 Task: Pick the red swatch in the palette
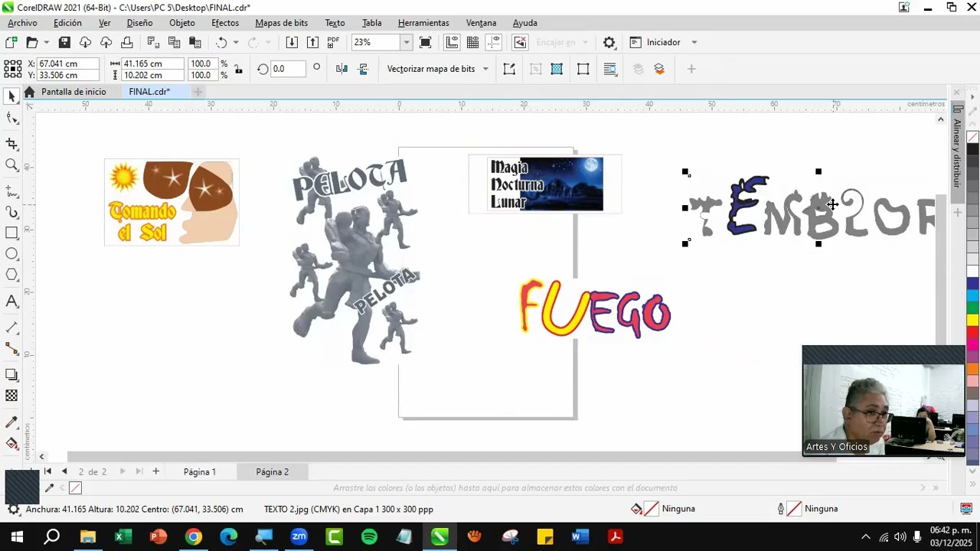point(972,332)
